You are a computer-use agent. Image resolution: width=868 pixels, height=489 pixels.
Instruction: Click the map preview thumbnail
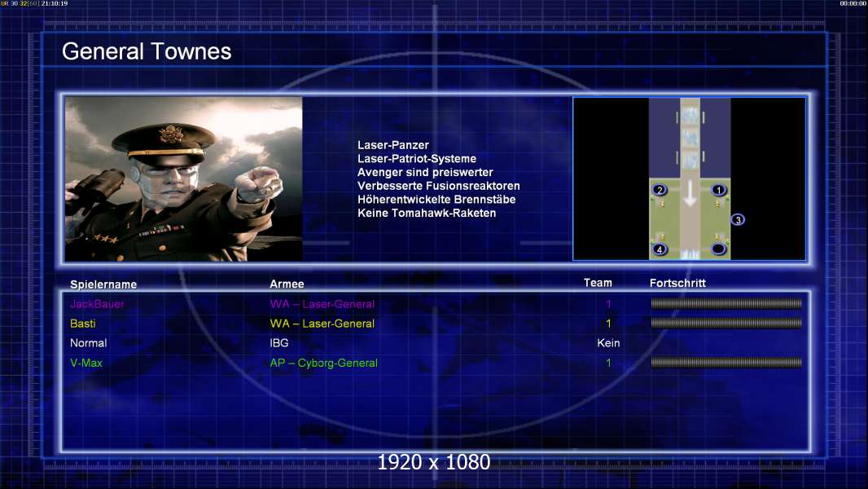click(689, 178)
